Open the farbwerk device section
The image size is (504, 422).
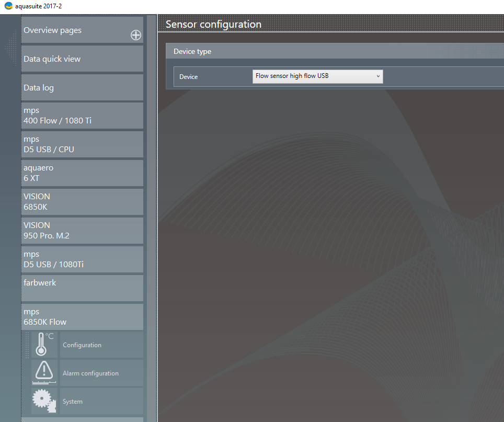pyautogui.click(x=82, y=288)
